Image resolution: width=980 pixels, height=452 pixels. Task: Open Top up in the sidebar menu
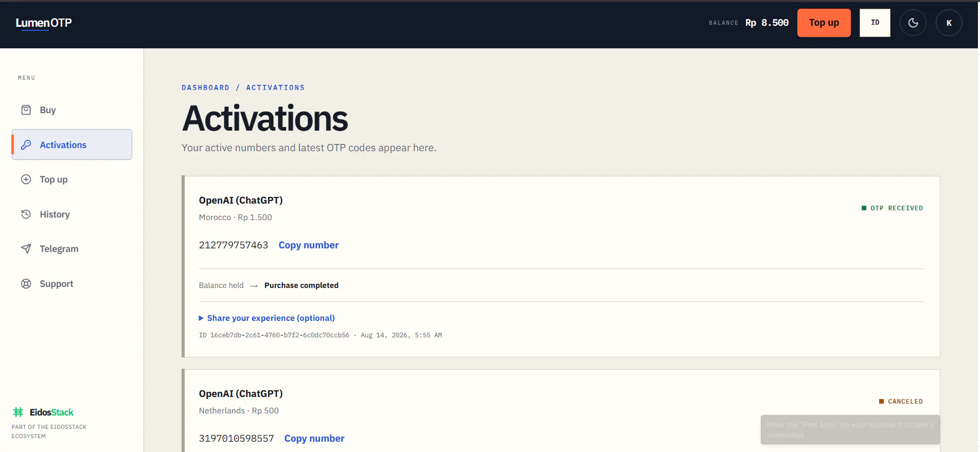[x=72, y=179]
